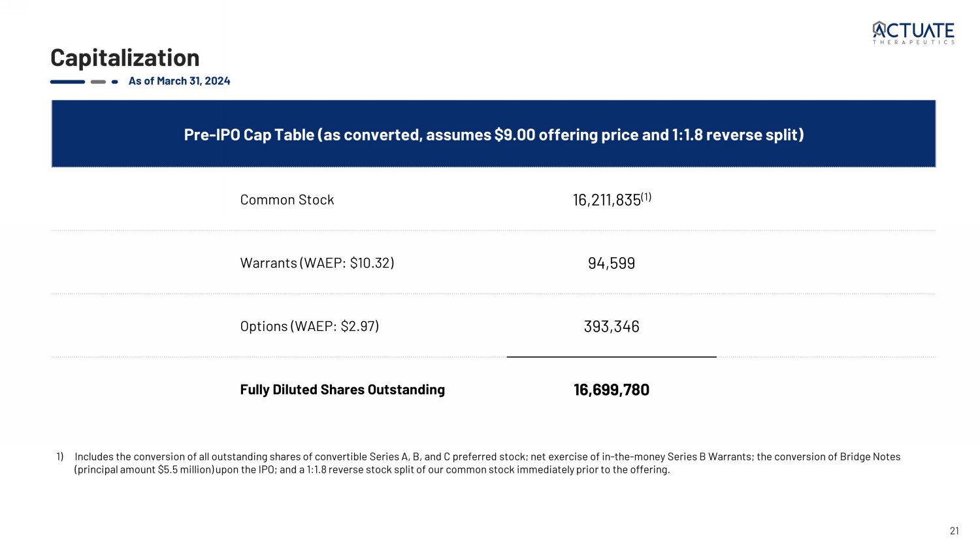The width and height of the screenshot is (980, 551).
Task: Click the black total line above the sum
Action: coord(612,357)
